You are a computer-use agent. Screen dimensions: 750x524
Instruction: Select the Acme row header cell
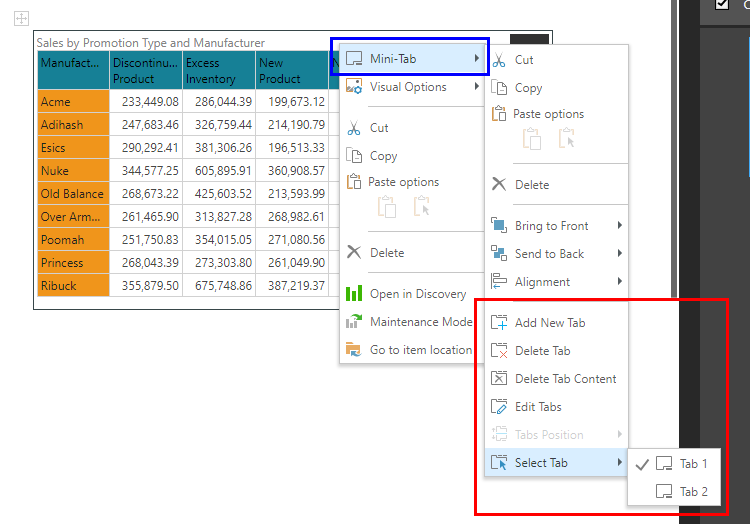pyautogui.click(x=73, y=102)
